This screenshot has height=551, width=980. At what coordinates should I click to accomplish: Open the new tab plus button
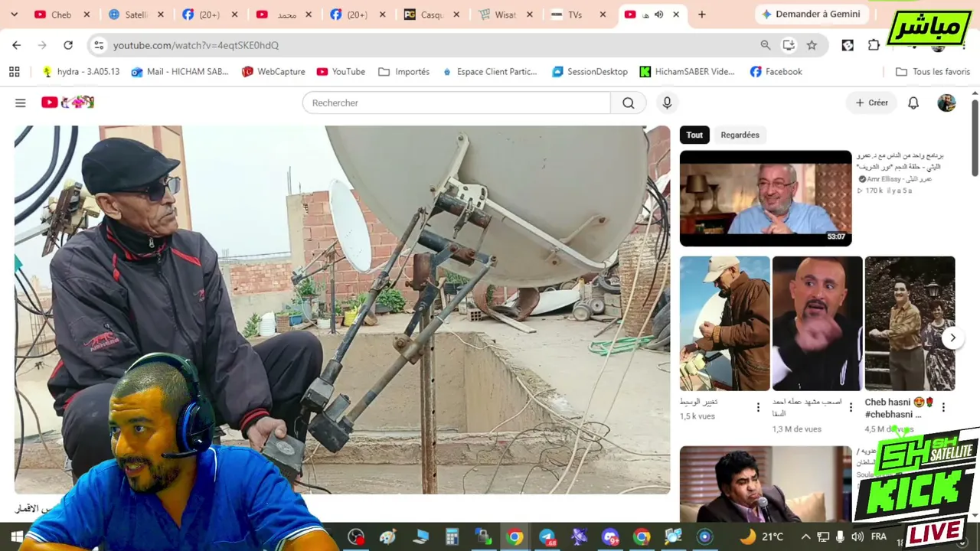[701, 15]
